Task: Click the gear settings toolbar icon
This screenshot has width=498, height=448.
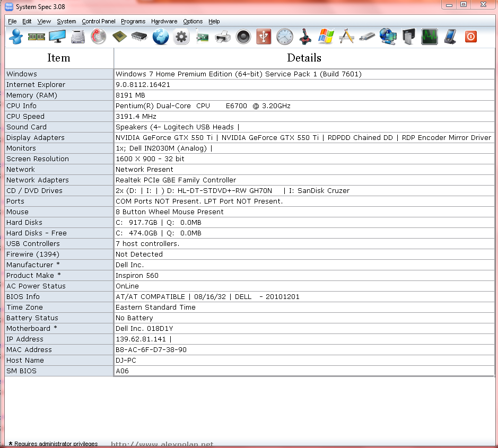Action: [181, 37]
